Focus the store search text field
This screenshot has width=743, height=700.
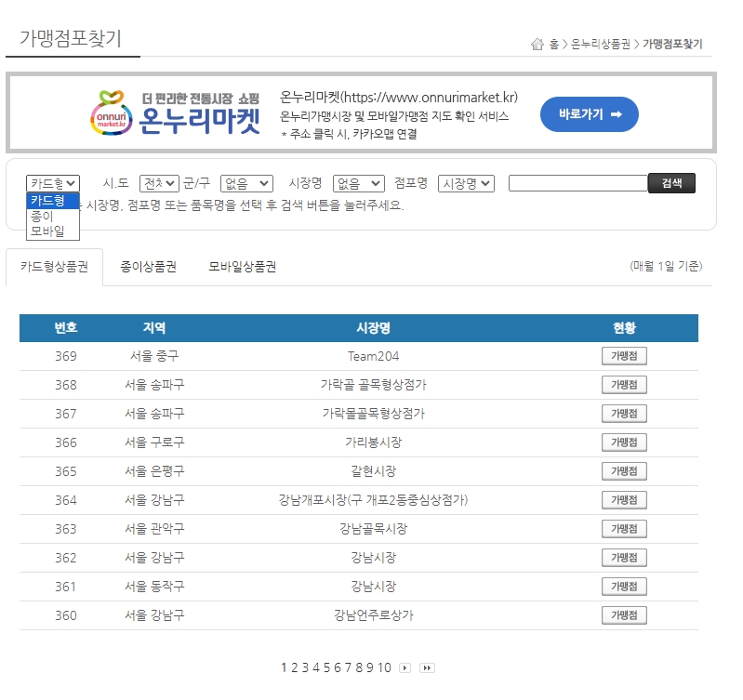[578, 183]
